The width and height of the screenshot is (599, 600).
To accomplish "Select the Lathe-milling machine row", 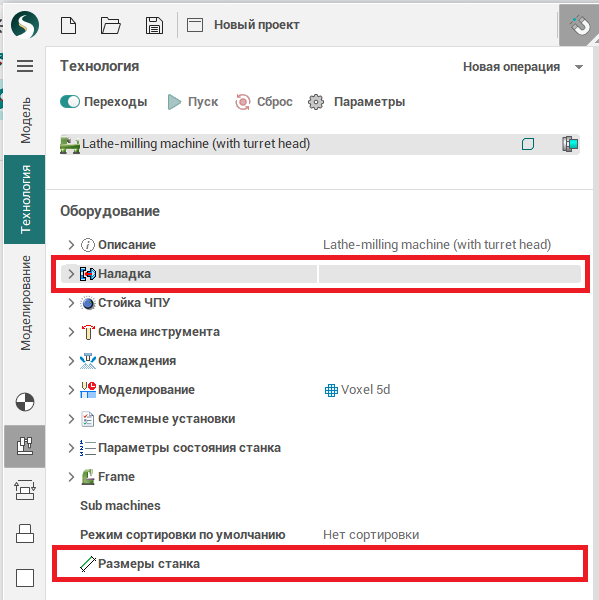I will tap(320, 144).
